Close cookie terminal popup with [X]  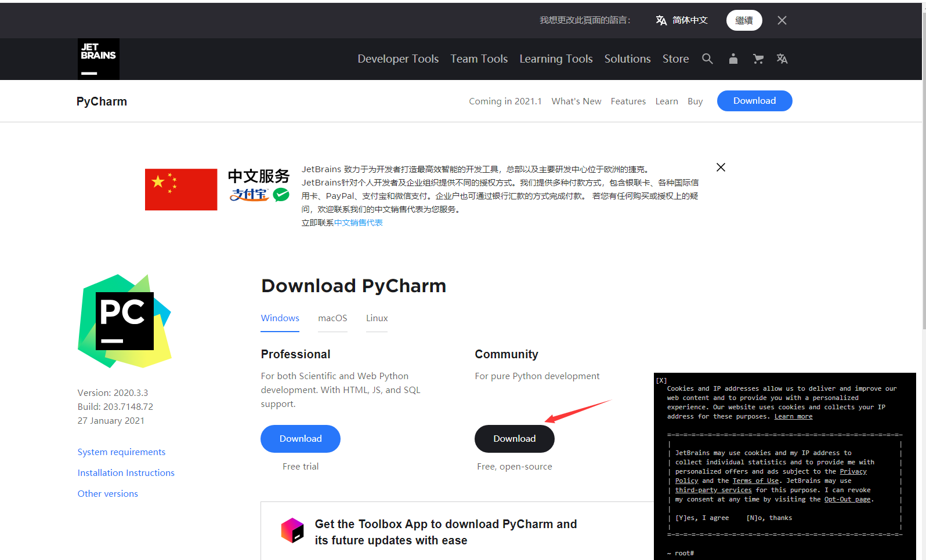(661, 380)
